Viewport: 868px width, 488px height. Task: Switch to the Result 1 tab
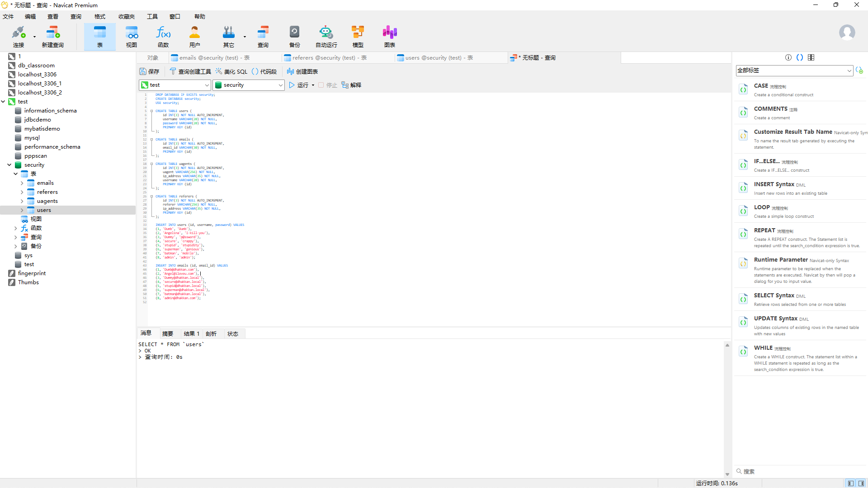[x=191, y=333]
